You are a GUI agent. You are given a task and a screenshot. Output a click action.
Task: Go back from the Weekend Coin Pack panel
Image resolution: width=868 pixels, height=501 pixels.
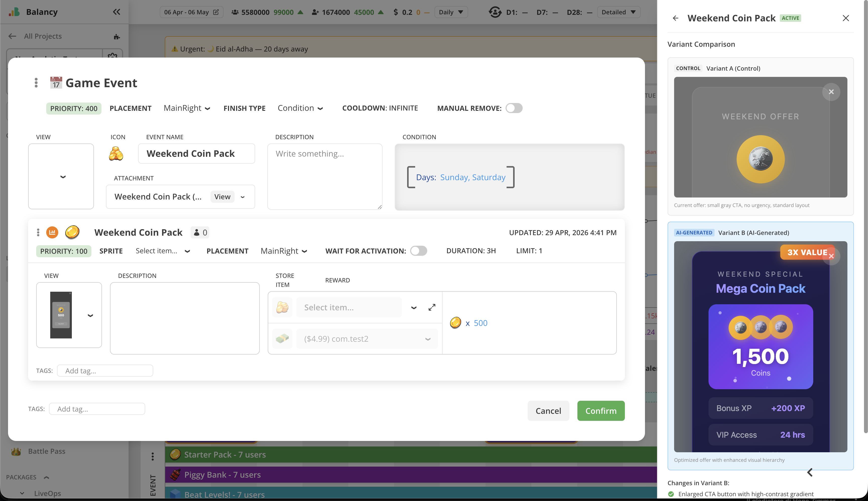pyautogui.click(x=676, y=18)
